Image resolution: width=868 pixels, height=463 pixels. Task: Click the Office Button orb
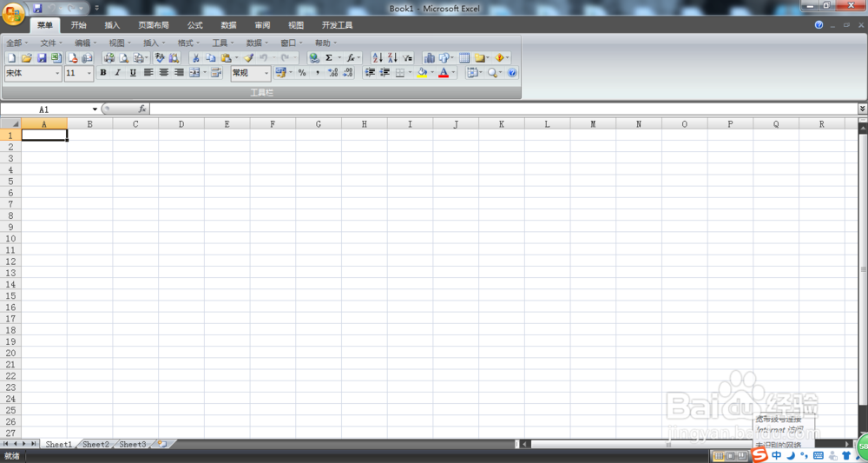12,13
